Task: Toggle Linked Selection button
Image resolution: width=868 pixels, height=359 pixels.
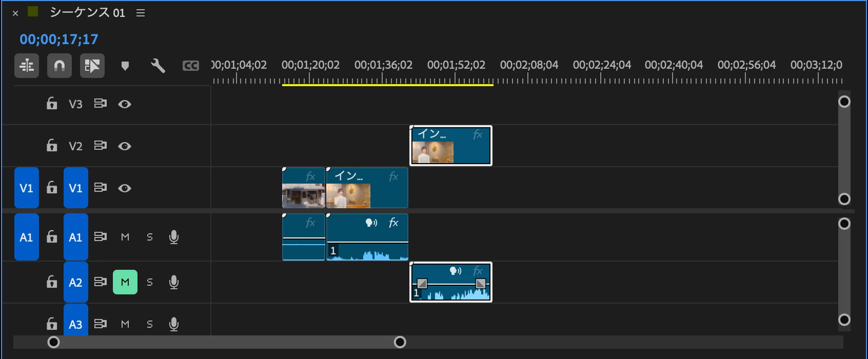Action: click(92, 66)
